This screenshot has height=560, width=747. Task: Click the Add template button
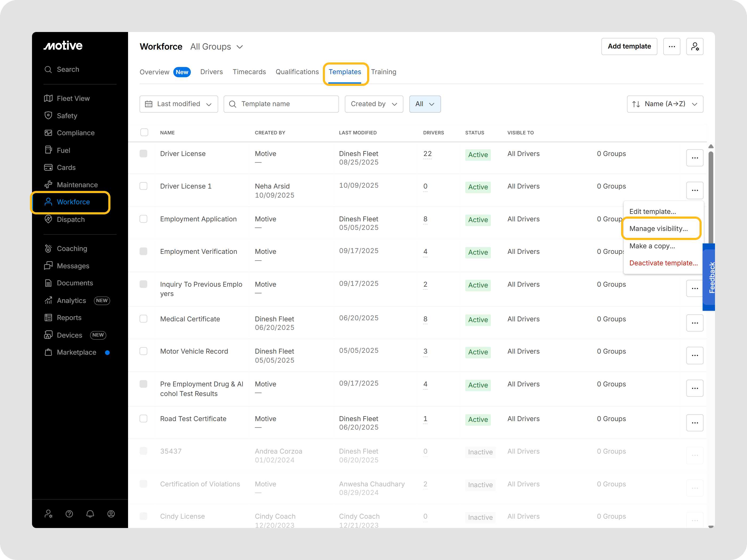(629, 47)
